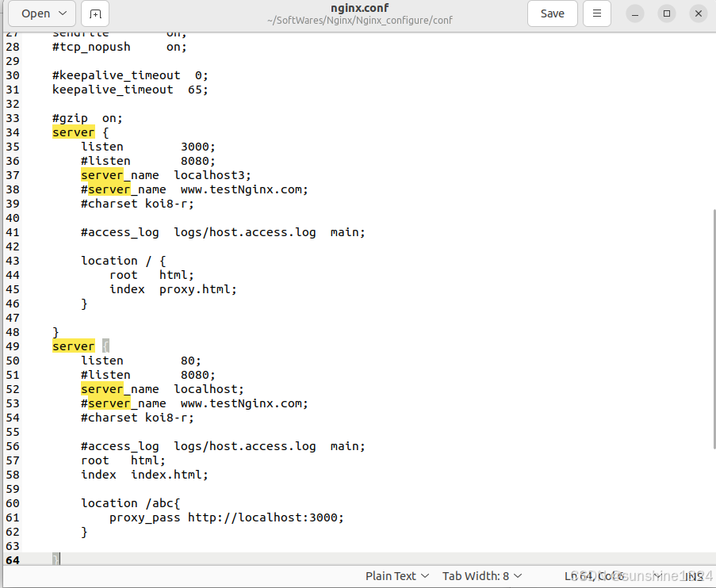716x588 pixels.
Task: Click 'listen 3000;' on line 35
Action: pyautogui.click(x=148, y=147)
